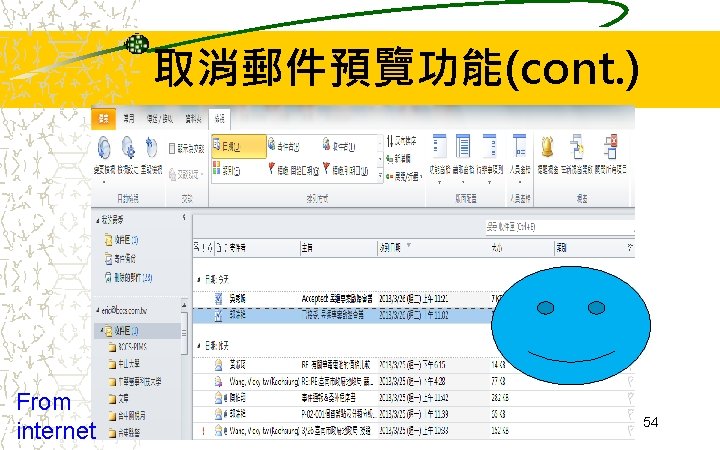Screen dimensions: 720x450
Task: Select the selected account Inbox (收件匣)
Action: click(x=138, y=330)
